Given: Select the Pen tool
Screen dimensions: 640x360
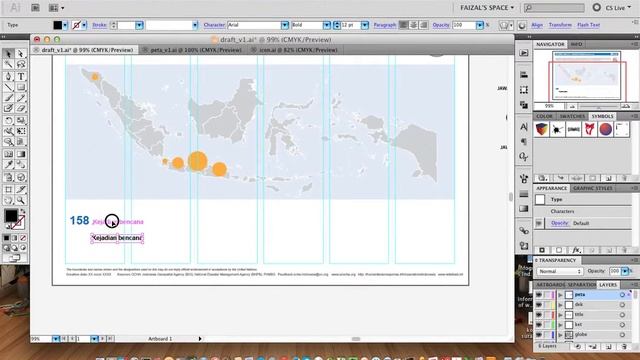Looking at the screenshot, I should (x=8, y=76).
